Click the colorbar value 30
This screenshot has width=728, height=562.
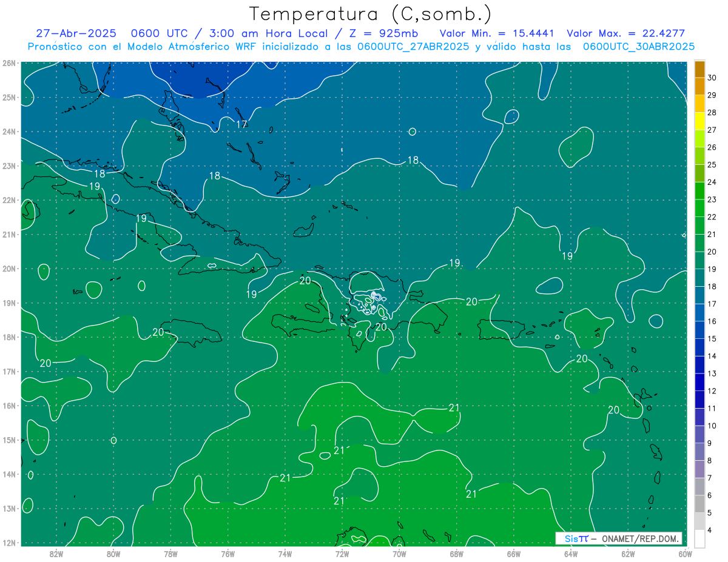712,78
